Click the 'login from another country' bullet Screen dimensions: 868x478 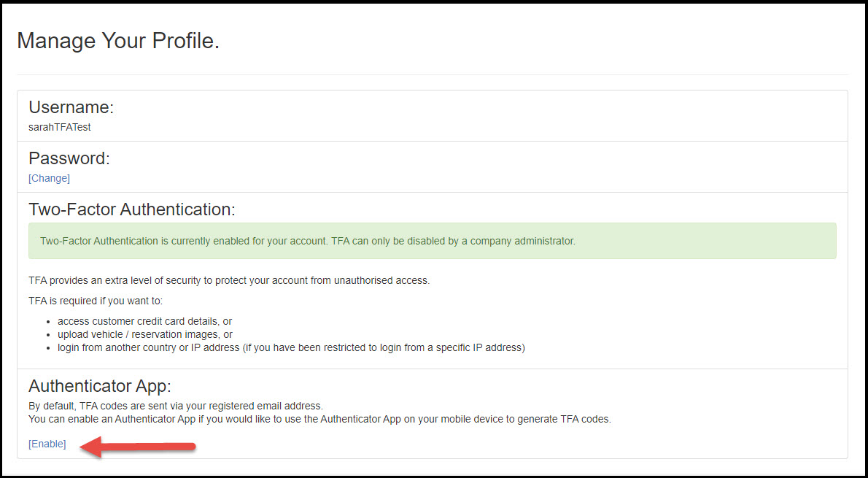pos(290,347)
